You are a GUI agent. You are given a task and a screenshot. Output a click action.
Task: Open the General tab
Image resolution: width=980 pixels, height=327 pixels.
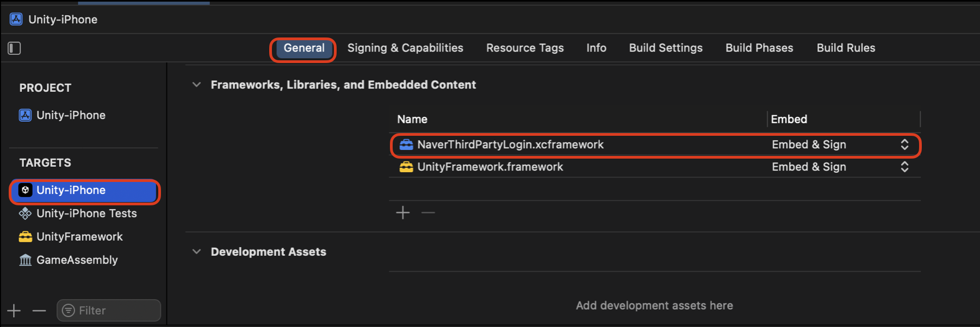304,48
